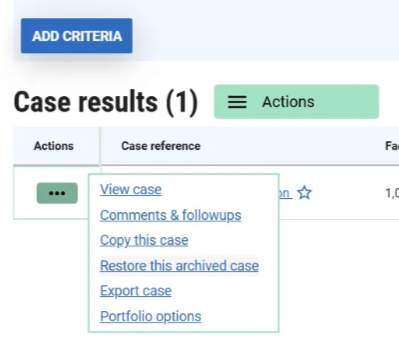The height and width of the screenshot is (364, 399).
Task: Sort by the Actions column header
Action: pos(54,146)
